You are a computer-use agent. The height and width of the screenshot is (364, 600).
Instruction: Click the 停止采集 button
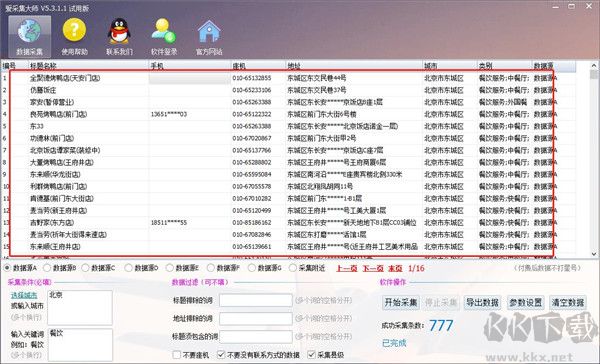(x=441, y=302)
